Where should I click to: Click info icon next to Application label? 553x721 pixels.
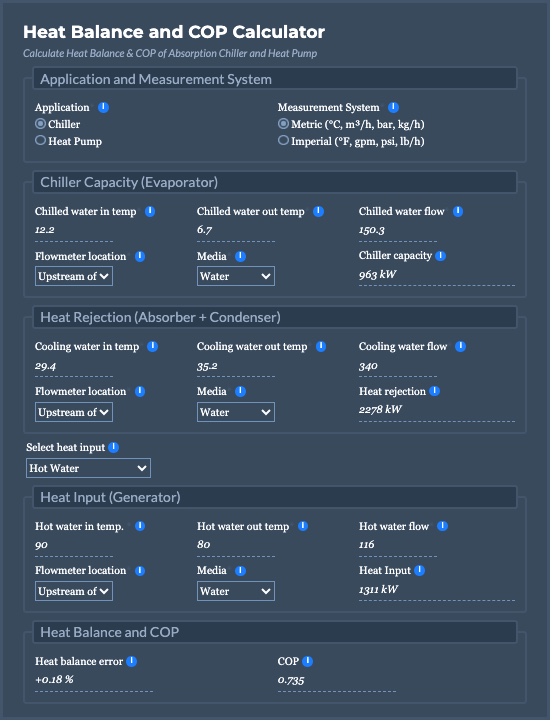(x=103, y=108)
